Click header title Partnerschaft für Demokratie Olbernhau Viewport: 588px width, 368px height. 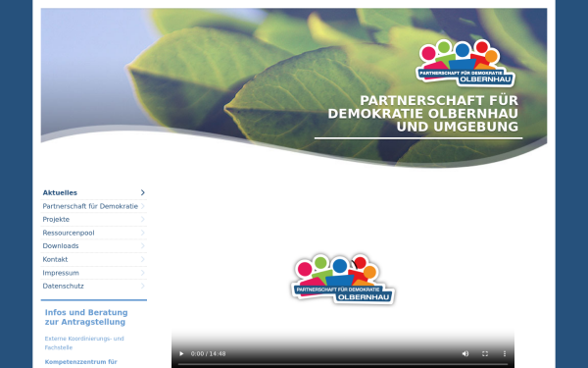pos(423,114)
